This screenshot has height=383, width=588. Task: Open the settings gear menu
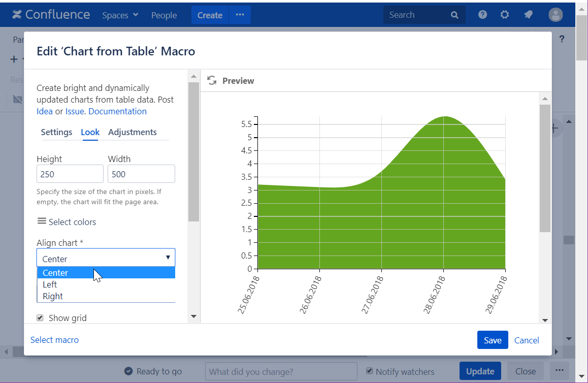coord(504,15)
